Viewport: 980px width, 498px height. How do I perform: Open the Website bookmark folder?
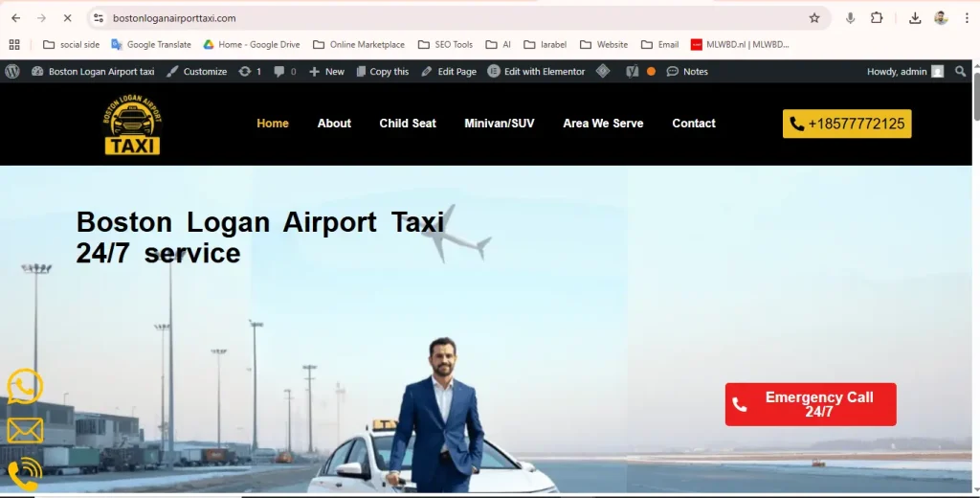coord(604,44)
